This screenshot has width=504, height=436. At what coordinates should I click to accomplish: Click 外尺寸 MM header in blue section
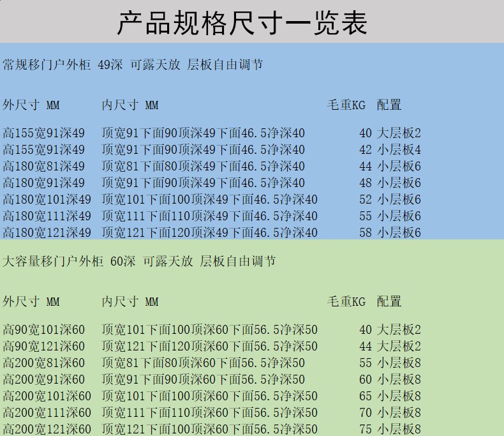coord(31,105)
